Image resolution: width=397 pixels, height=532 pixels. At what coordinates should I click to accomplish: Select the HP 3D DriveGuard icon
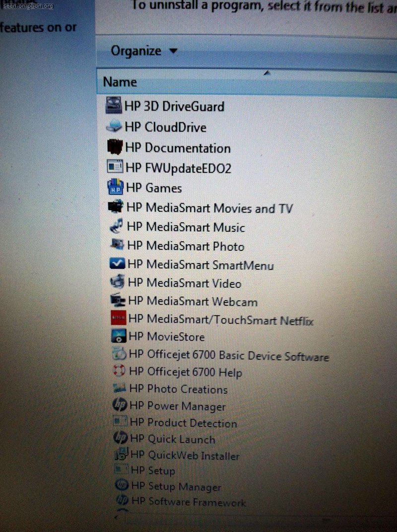point(114,105)
